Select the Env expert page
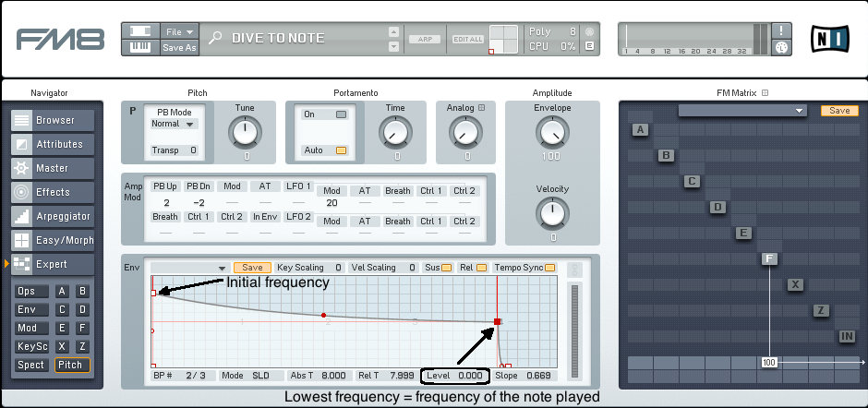Viewport: 868px width, 408px height. (x=31, y=309)
